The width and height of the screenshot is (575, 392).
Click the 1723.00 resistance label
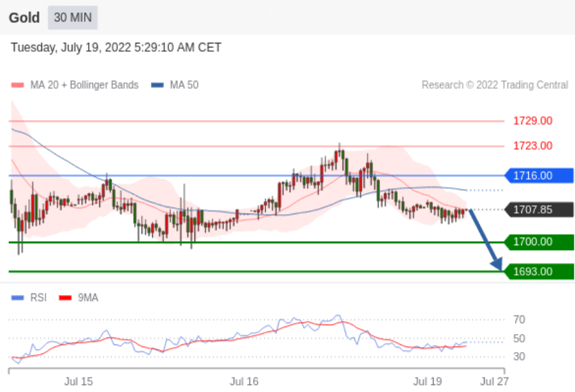pos(532,146)
